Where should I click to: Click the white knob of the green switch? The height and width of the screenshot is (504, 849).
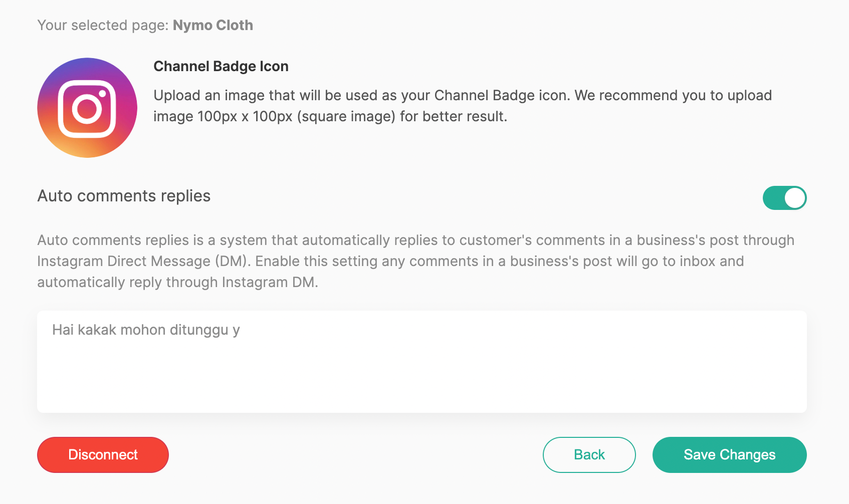click(x=794, y=198)
